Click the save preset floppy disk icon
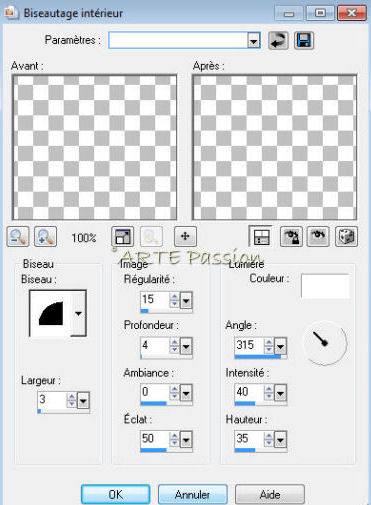The height and width of the screenshot is (505, 371). coord(304,41)
